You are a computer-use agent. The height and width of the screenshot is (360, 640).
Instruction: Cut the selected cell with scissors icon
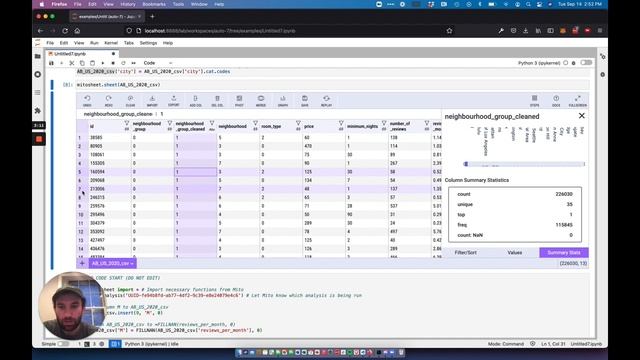point(72,63)
